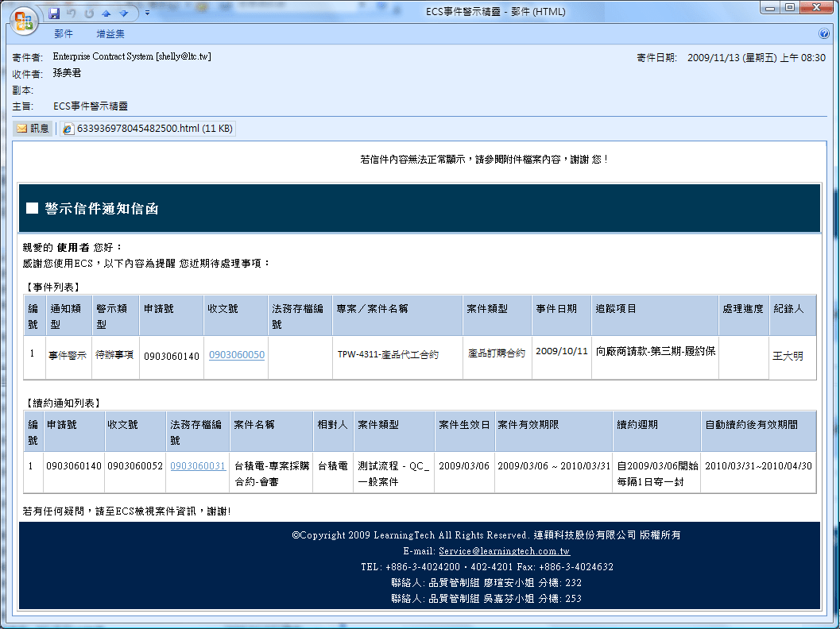This screenshot has width=840, height=629.
Task: Go to next item arrow icon
Action: (x=124, y=13)
